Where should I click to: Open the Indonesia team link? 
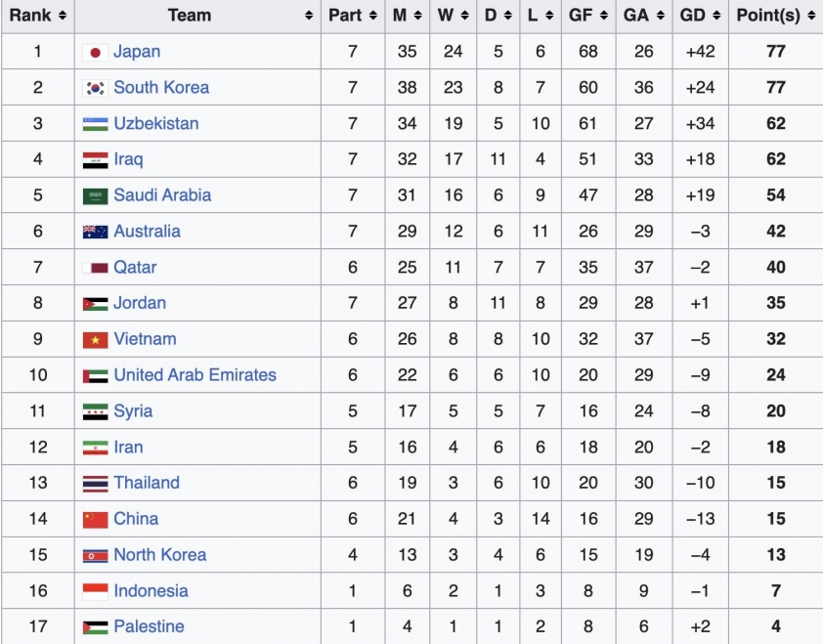(x=151, y=591)
